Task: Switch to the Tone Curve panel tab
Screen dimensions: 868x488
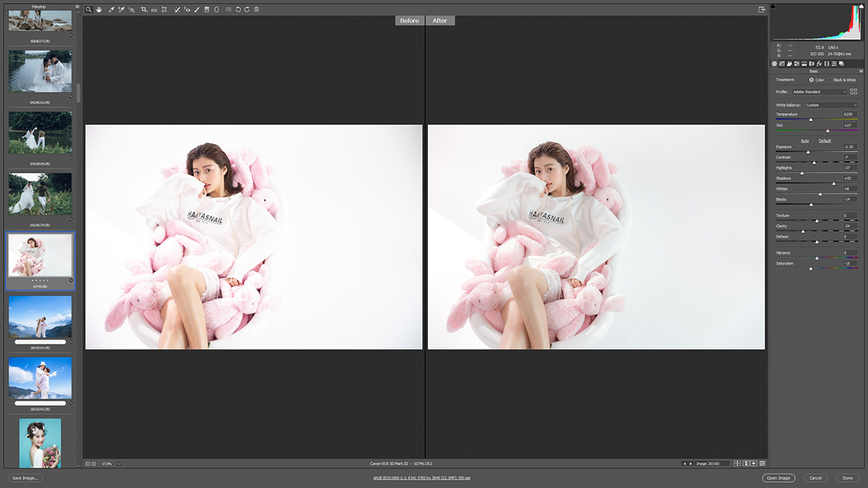Action: click(782, 63)
